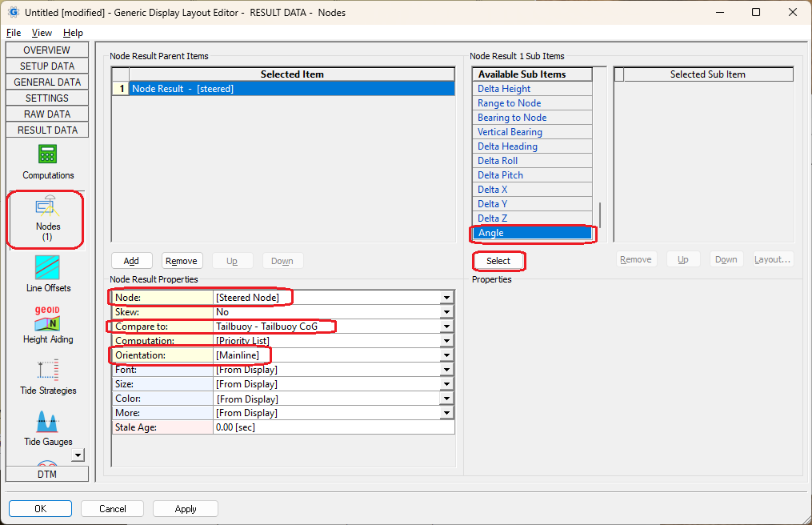The width and height of the screenshot is (812, 525).
Task: Open the Line Offsets icon
Action: (x=48, y=275)
